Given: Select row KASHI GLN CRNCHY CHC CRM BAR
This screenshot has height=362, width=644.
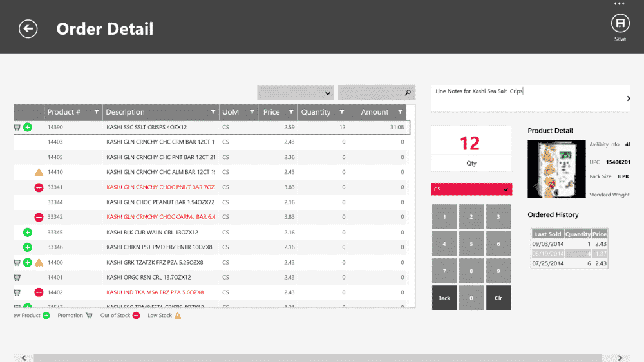Looking at the screenshot, I should (211, 142).
